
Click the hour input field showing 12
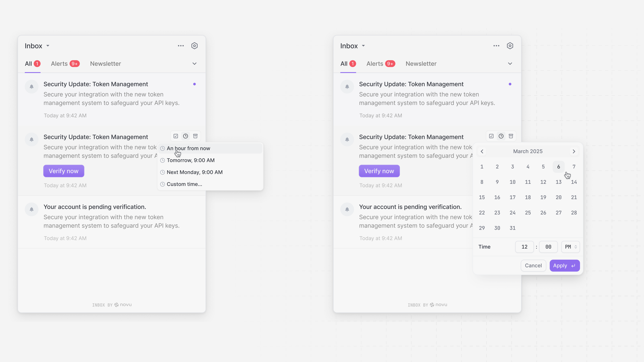tap(524, 247)
